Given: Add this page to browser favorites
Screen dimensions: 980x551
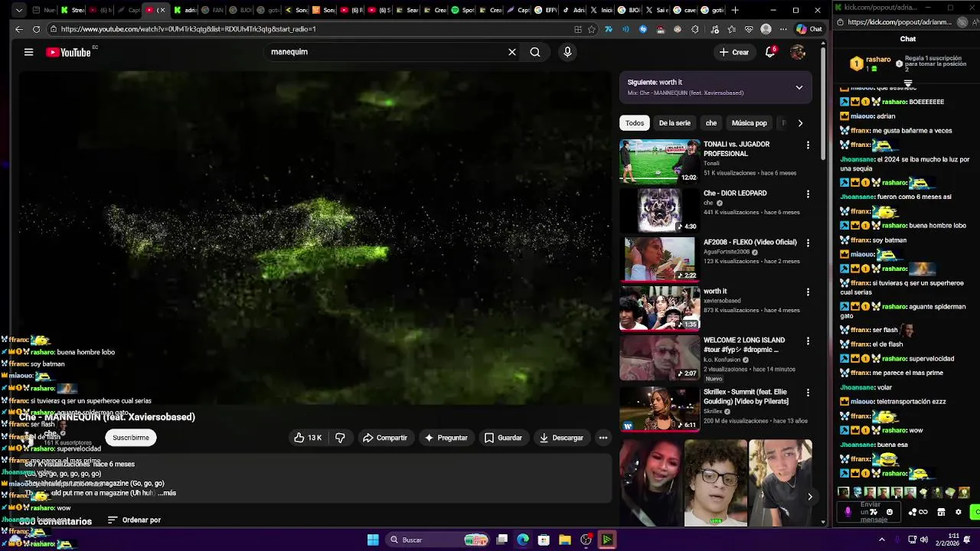Looking at the screenshot, I should tap(592, 29).
